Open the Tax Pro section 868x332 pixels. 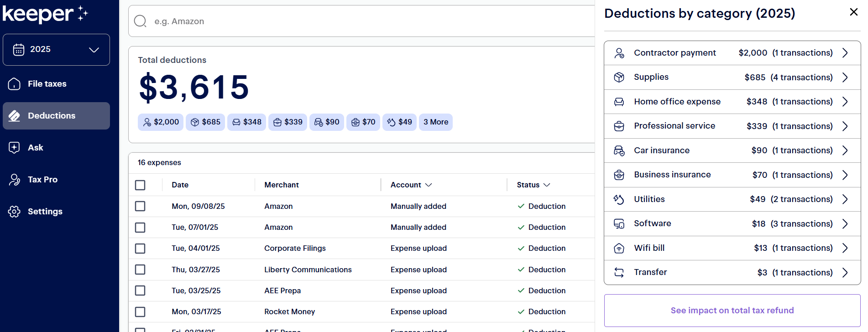tap(42, 180)
